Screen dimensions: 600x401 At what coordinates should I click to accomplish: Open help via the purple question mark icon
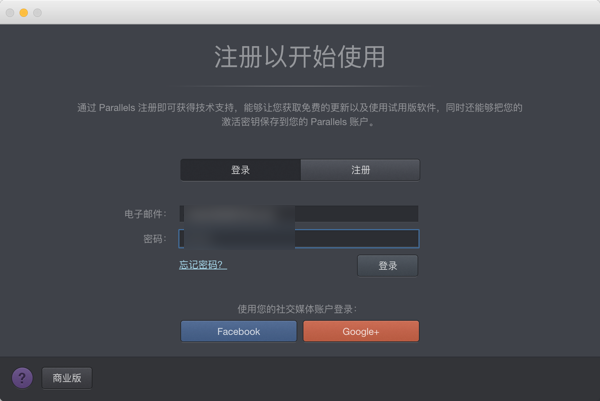[x=22, y=378]
